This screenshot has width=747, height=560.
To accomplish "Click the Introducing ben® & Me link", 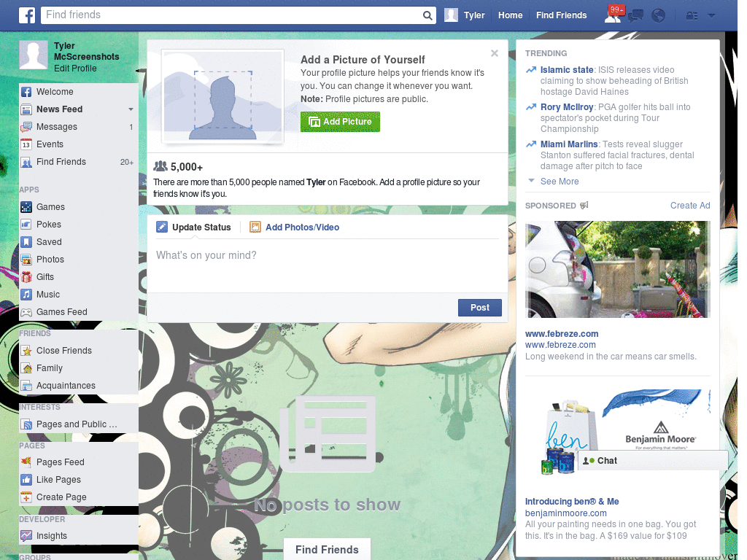I will tap(572, 502).
